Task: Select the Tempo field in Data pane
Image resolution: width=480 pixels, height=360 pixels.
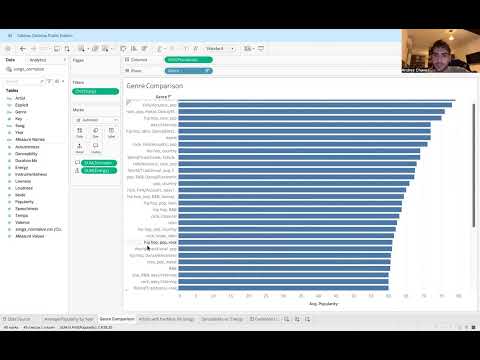Action: [x=22, y=215]
